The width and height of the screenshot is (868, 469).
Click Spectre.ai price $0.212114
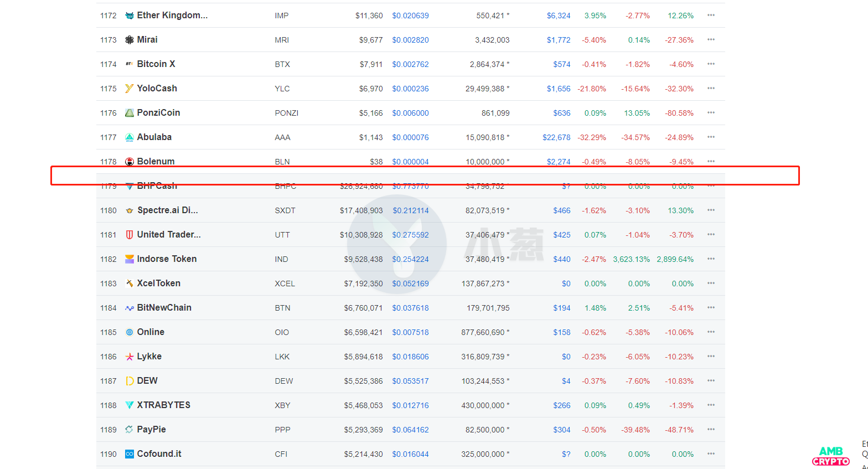click(411, 210)
